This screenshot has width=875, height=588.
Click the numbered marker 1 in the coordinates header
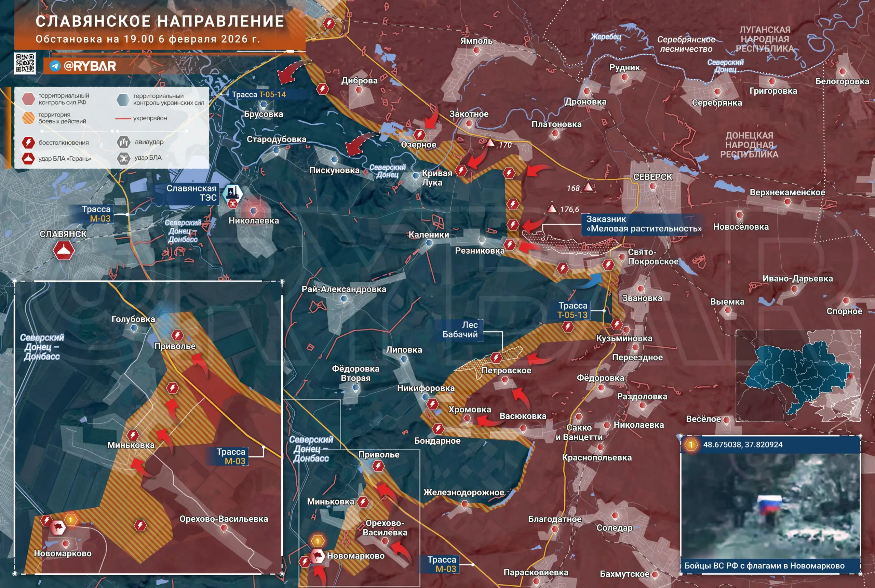click(691, 445)
